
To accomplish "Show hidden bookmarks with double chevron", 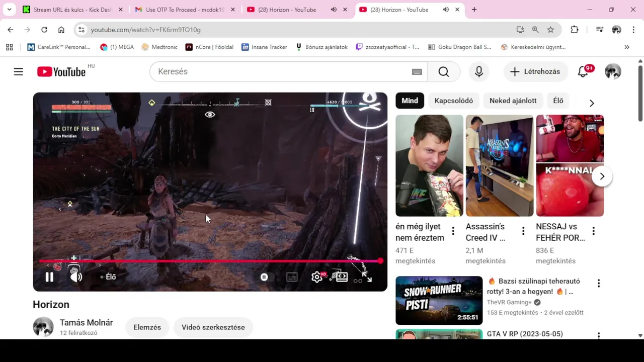I will point(627,47).
